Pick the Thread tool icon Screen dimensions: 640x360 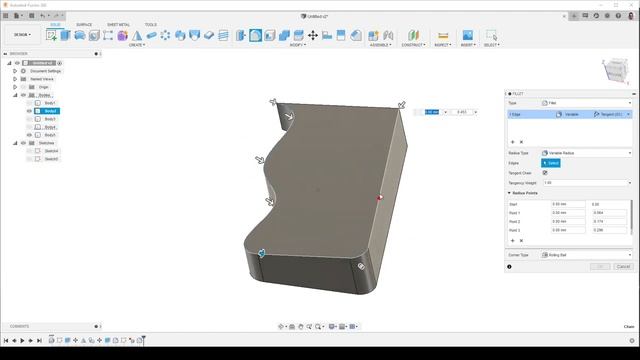pos(223,36)
